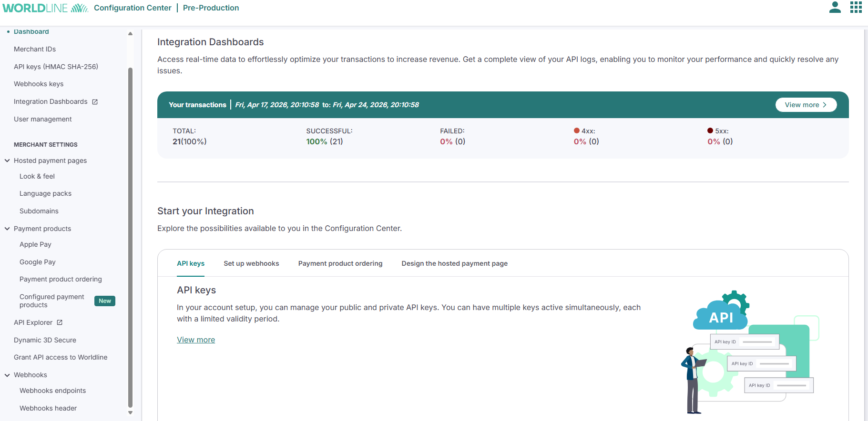The height and width of the screenshot is (421, 868).
Task: Click the Configuration Center header title
Action: [133, 8]
